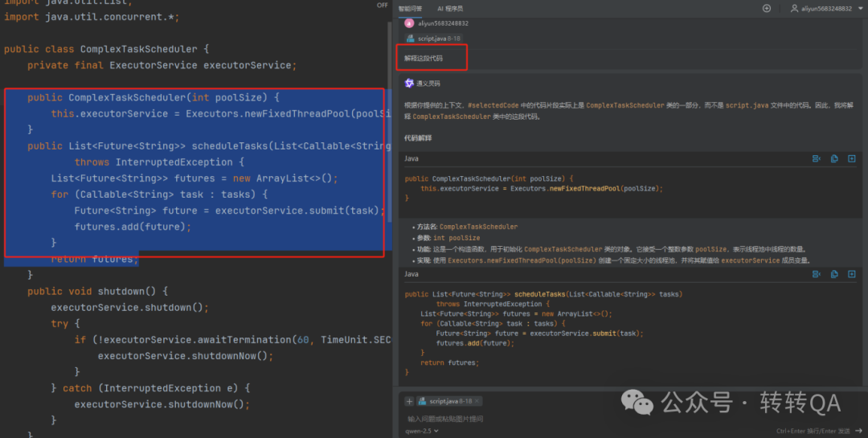Viewport: 868px width, 438px height.
Task: Click 'executorService.shutdown();' line in editor
Action: (x=130, y=307)
